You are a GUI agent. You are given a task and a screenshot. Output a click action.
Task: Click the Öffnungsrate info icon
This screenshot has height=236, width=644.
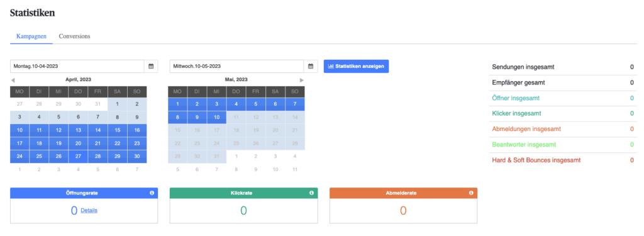click(x=152, y=193)
